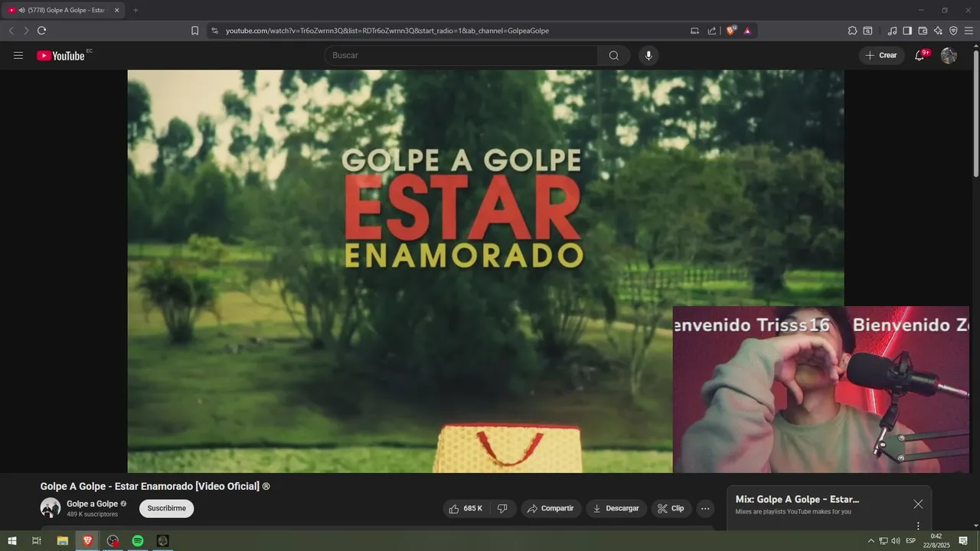Click the address bar URL
Image resolution: width=980 pixels, height=551 pixels.
point(387,31)
